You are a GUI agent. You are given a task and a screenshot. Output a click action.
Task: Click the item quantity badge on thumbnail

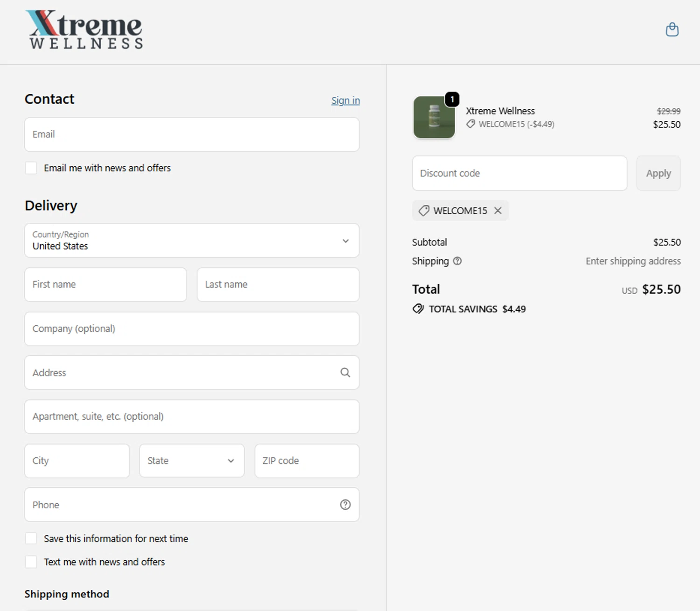pos(452,99)
